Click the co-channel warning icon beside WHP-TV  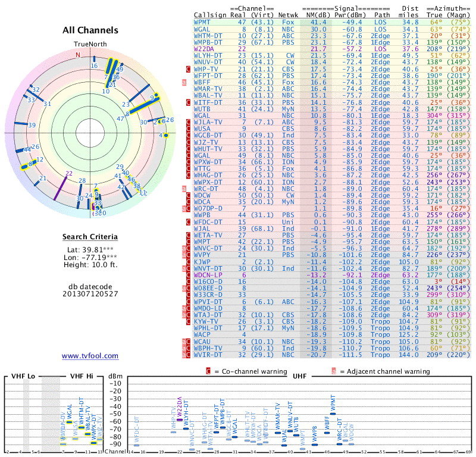189,69
